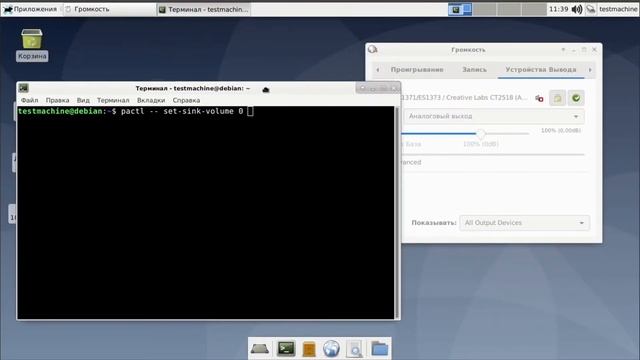Toggle lock channels together button
The image size is (640, 360).
click(558, 98)
